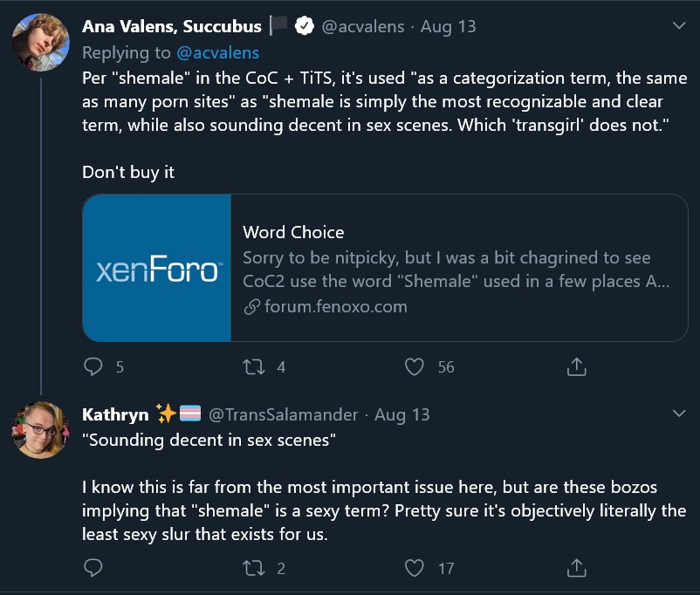Open the @TransSalamander handle
The height and width of the screenshot is (595, 700).
[x=284, y=414]
